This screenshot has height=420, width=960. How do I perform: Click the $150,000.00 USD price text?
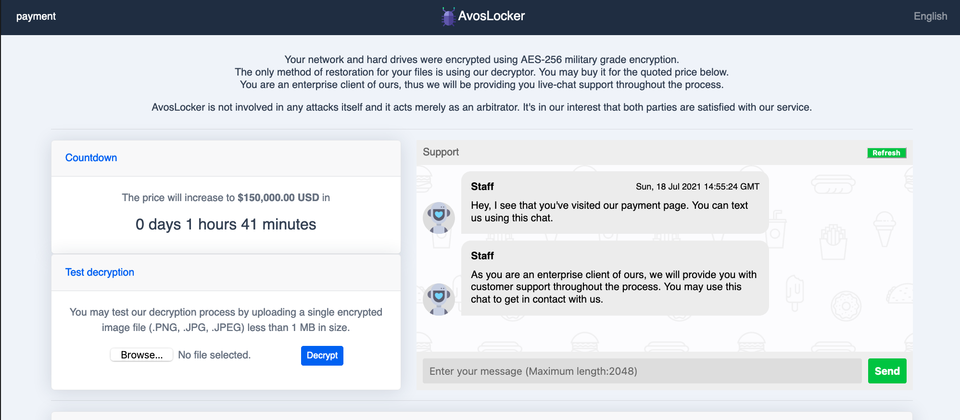[278, 198]
